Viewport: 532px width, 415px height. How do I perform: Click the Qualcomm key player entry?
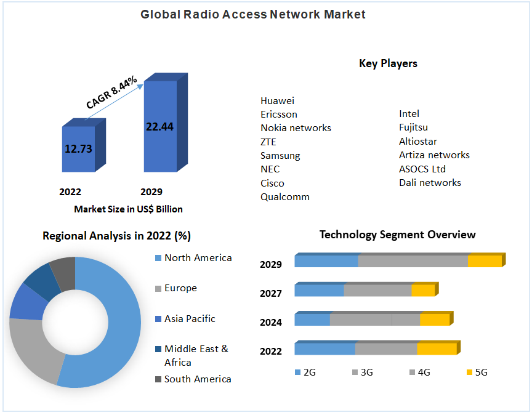284,196
